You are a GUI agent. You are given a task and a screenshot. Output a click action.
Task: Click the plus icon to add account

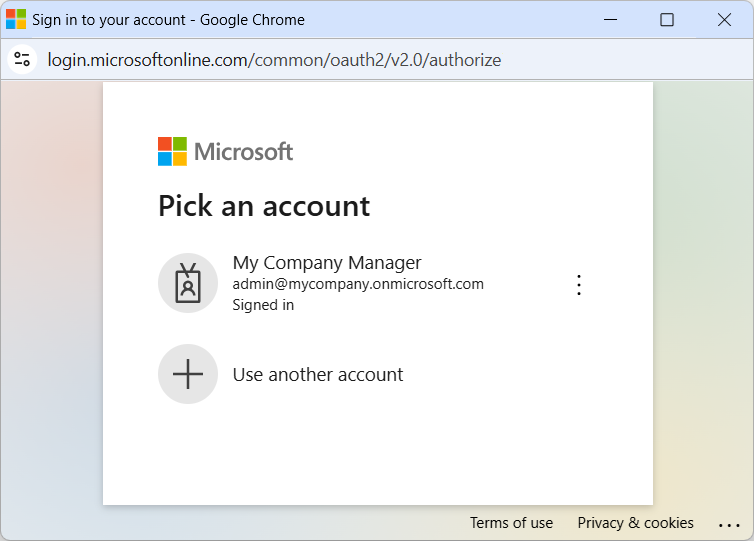point(188,374)
